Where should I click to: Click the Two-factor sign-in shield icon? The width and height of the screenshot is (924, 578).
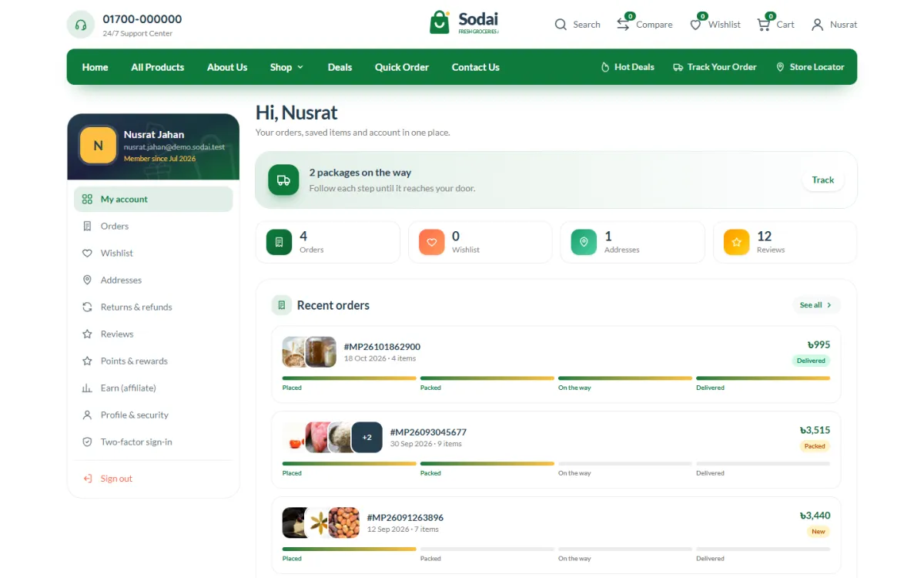point(87,442)
